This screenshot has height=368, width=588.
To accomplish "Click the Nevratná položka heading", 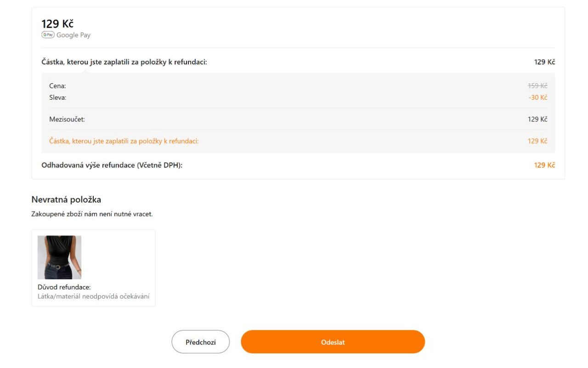I will (66, 199).
